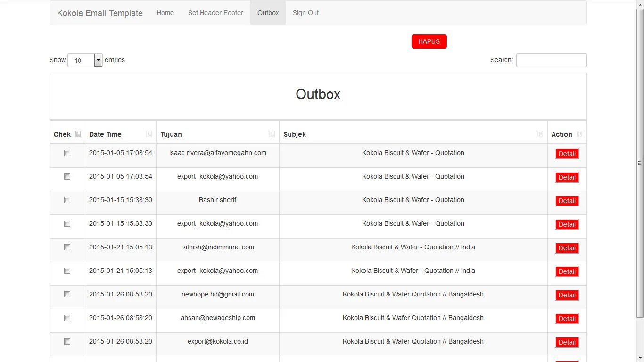
Task: Select export@kokola.co.id recipient cell
Action: tap(218, 344)
